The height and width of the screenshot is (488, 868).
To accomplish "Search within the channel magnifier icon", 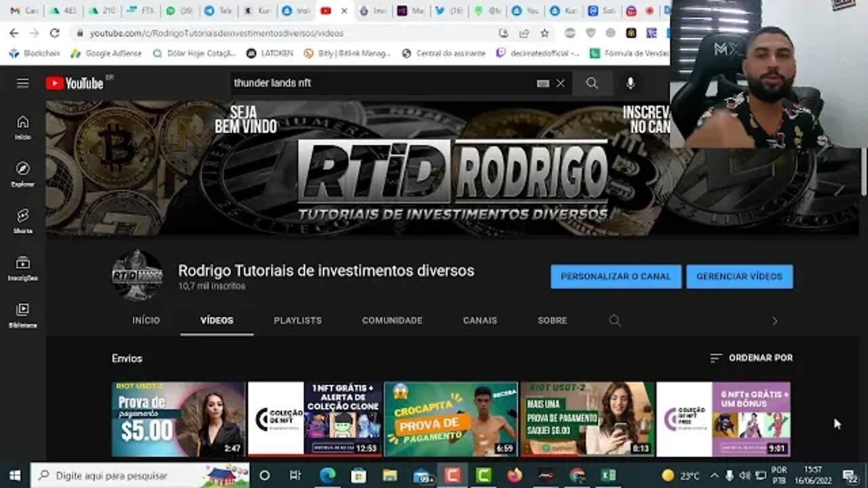I will (x=615, y=321).
